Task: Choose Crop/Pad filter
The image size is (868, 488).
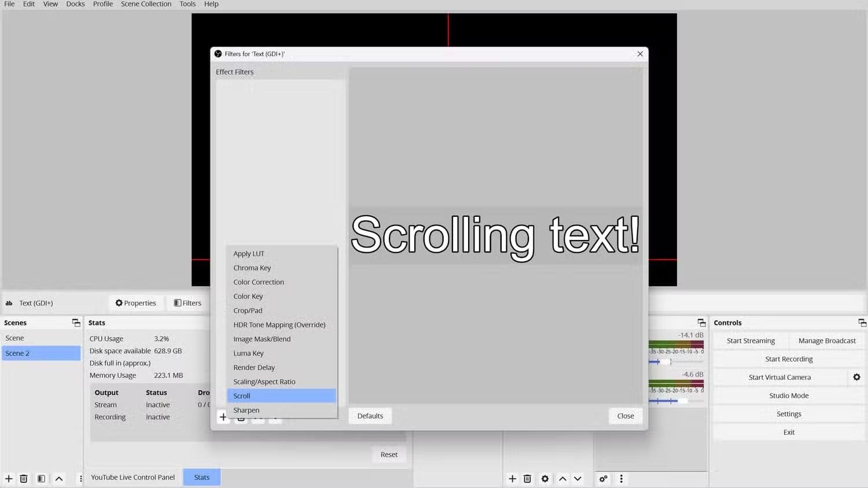Action: (x=282, y=310)
